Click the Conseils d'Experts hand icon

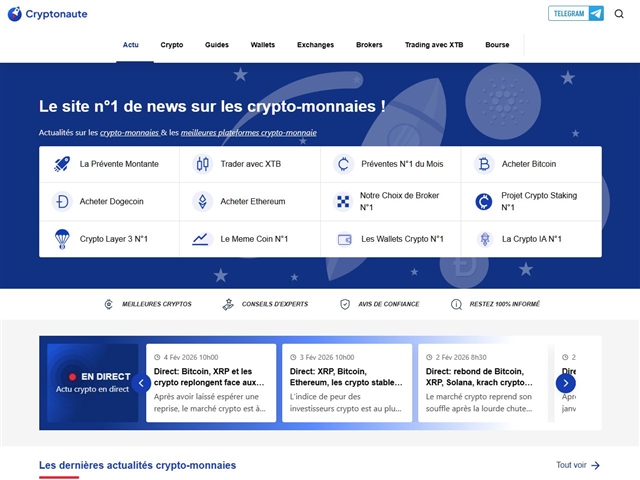tap(228, 304)
